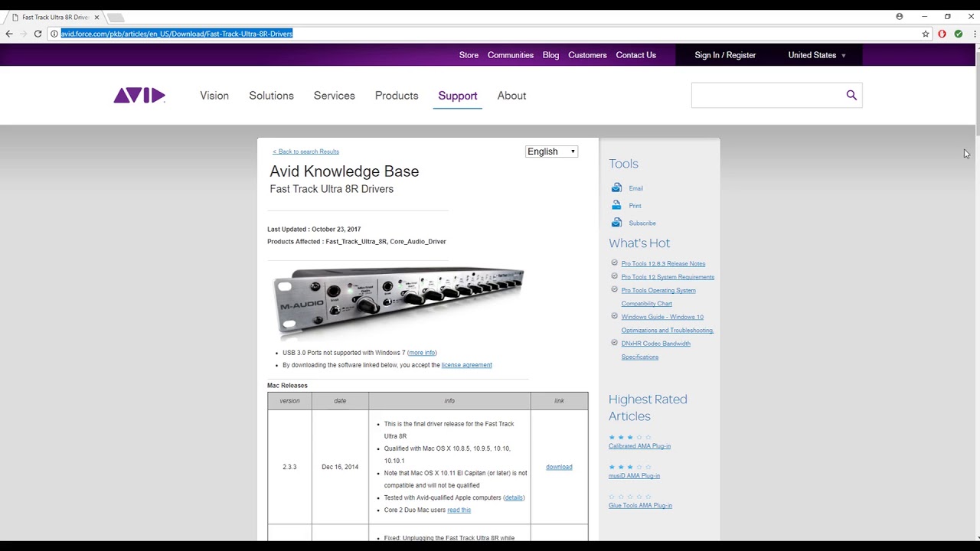The height and width of the screenshot is (551, 980).
Task: Open the English language dropdown
Action: click(x=551, y=152)
